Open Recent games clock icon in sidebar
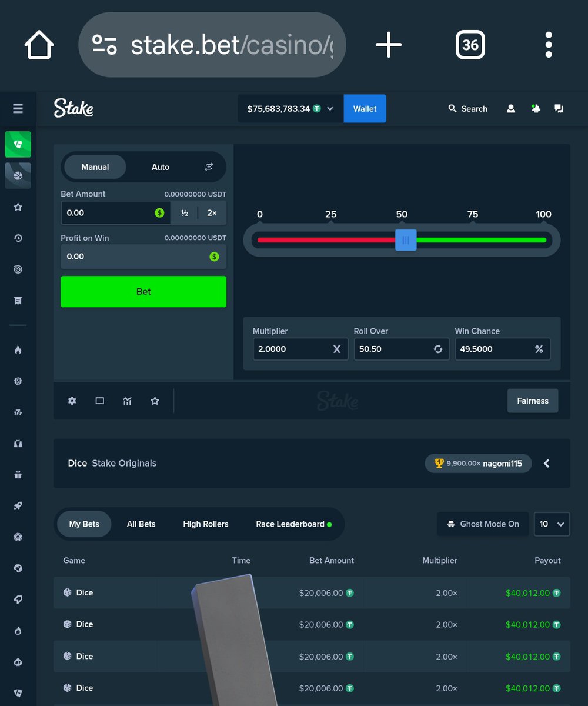This screenshot has width=588, height=706. pos(18,238)
